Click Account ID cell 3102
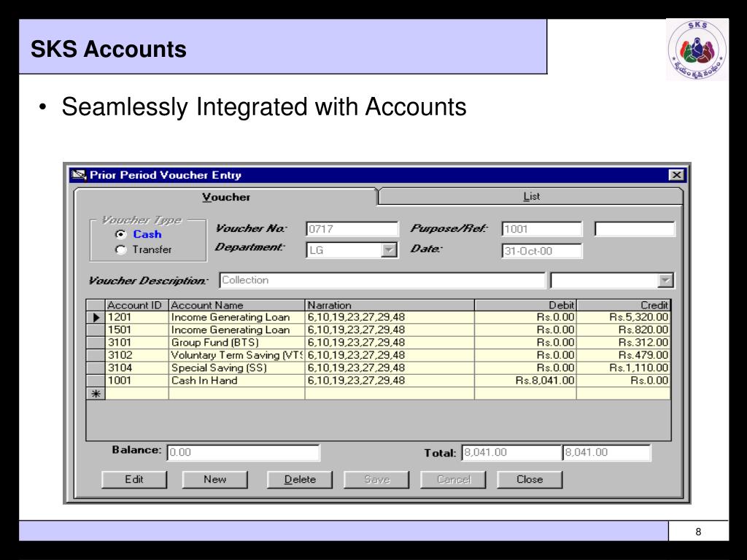The height and width of the screenshot is (560, 747). click(136, 355)
